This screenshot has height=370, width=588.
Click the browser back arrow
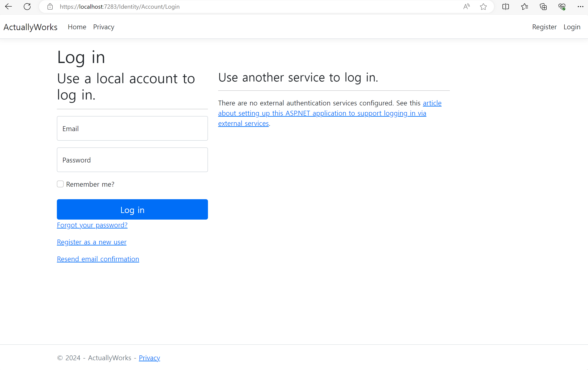click(8, 7)
